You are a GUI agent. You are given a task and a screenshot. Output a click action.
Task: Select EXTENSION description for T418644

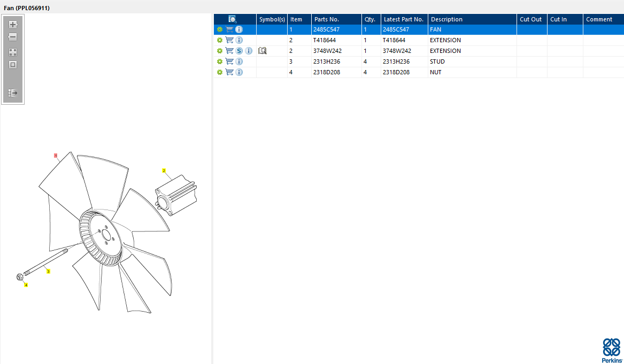click(x=472, y=40)
